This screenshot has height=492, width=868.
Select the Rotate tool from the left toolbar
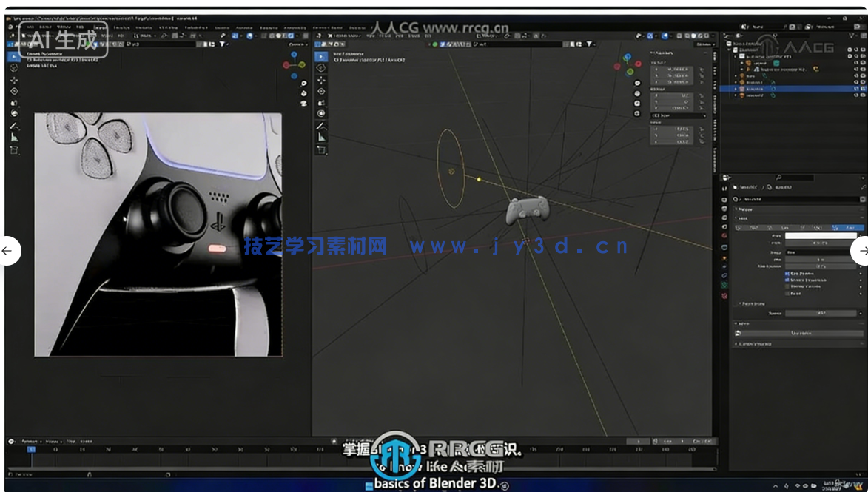13,90
